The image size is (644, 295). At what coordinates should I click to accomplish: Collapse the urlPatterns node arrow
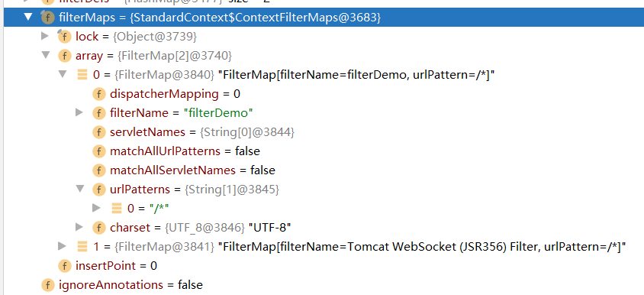[x=80, y=189]
